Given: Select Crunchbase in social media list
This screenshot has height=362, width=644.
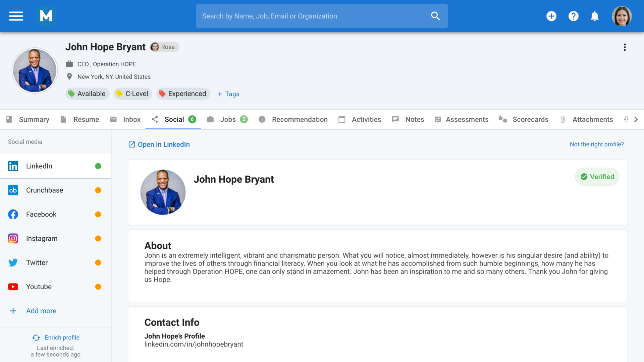Looking at the screenshot, I should [45, 190].
